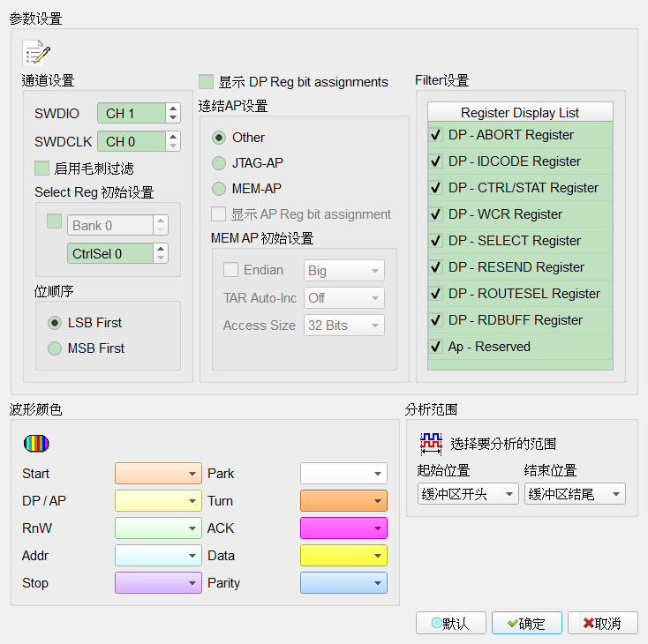The width and height of the screenshot is (648, 644).
Task: Uncheck DP - ABORT Register
Action: [x=435, y=135]
